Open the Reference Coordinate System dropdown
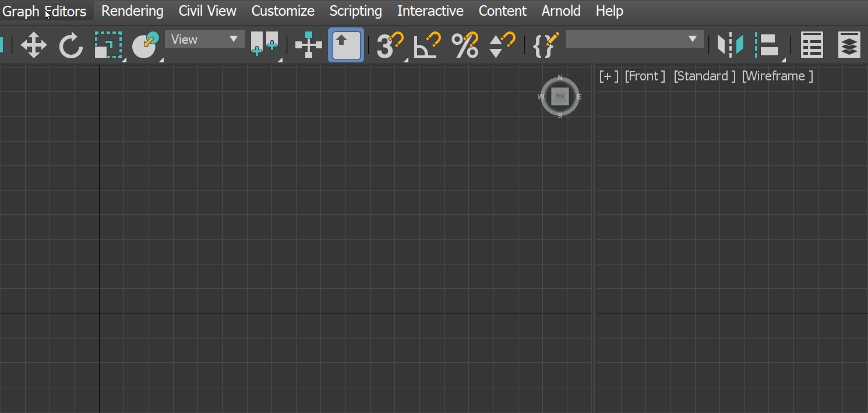The width and height of the screenshot is (868, 413). point(204,38)
